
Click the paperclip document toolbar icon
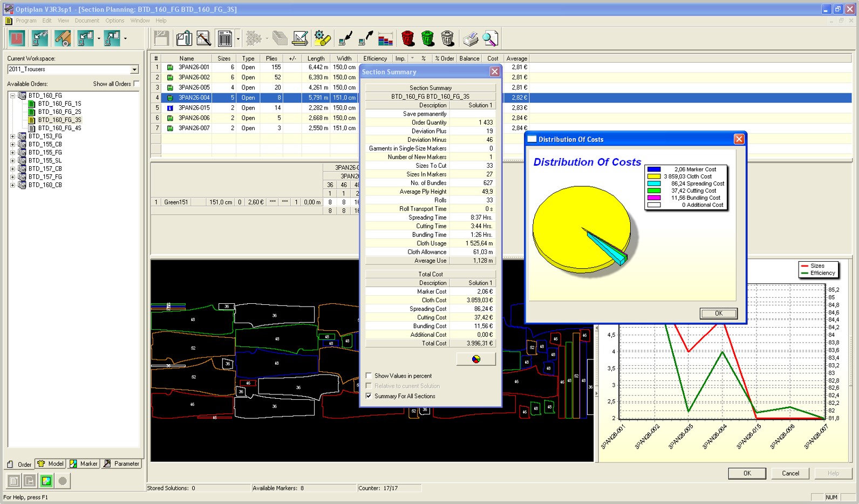[x=183, y=38]
